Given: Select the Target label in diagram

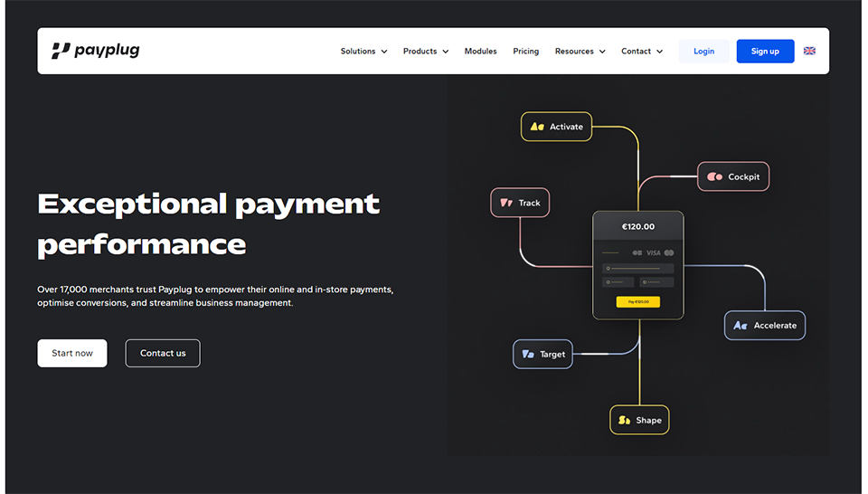Looking at the screenshot, I should click(x=552, y=354).
